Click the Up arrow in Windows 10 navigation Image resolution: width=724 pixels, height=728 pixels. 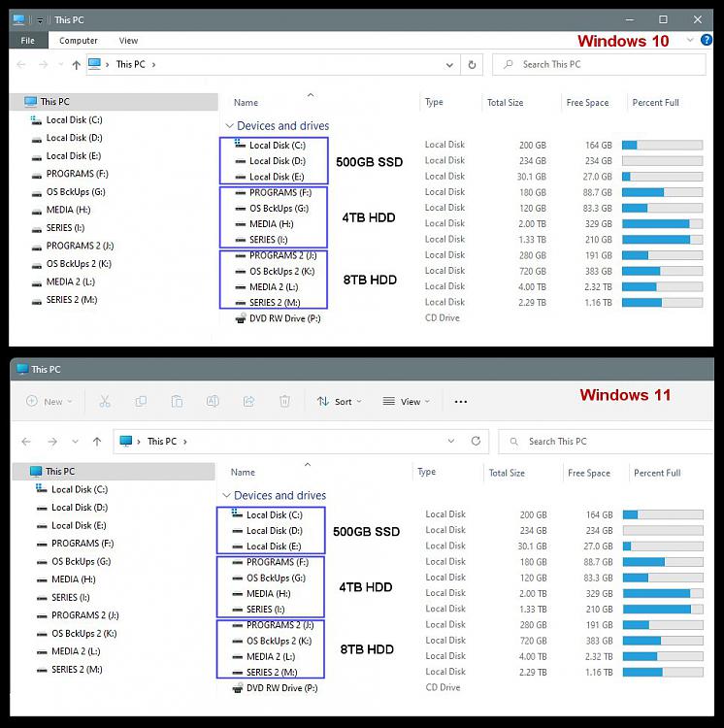[77, 65]
